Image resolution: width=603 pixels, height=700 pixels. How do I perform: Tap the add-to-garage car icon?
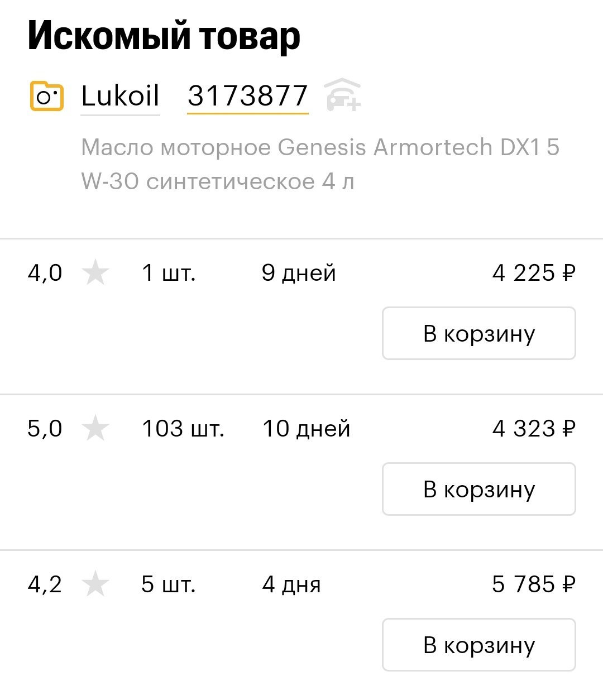click(x=342, y=95)
